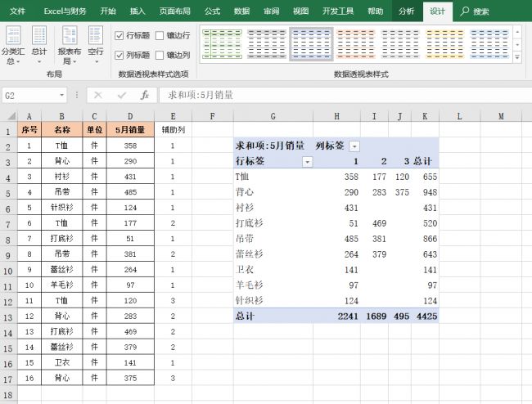Select column G header
The width and height of the screenshot is (532, 404).
pyautogui.click(x=273, y=116)
